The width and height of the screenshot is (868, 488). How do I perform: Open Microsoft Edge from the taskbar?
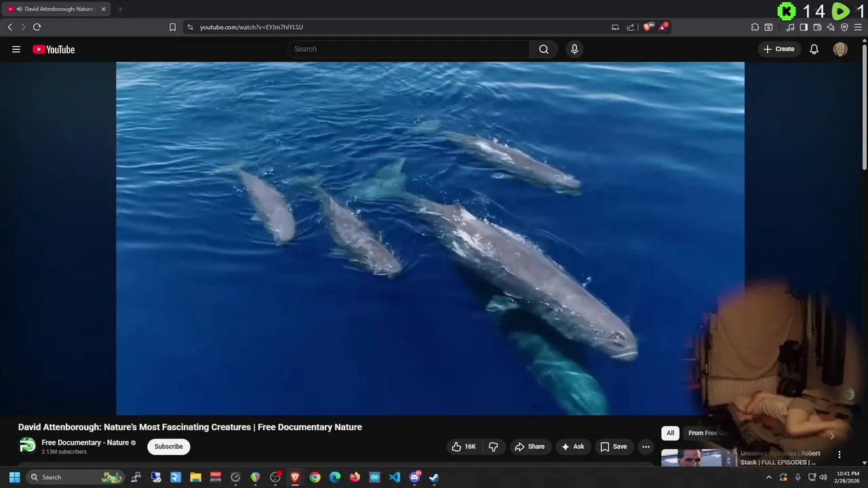point(335,477)
